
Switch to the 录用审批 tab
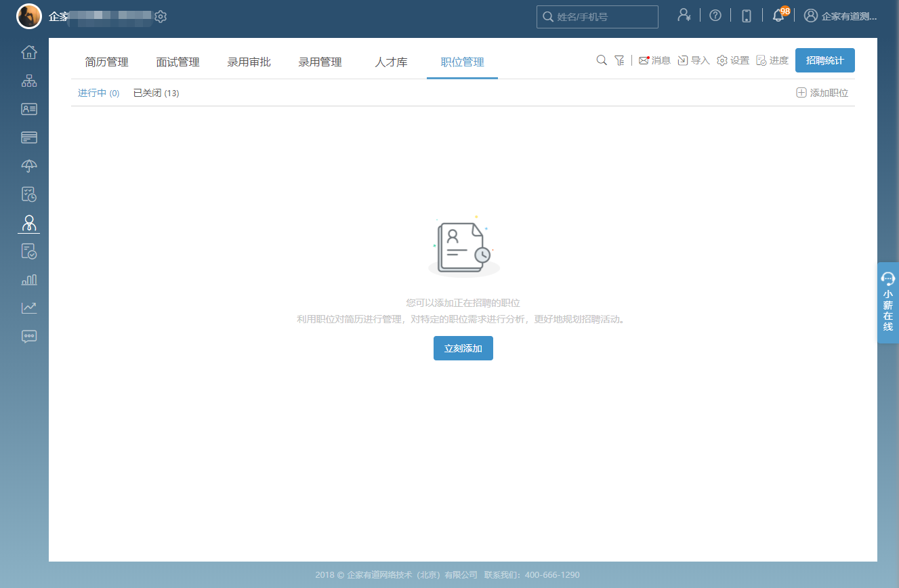(249, 62)
